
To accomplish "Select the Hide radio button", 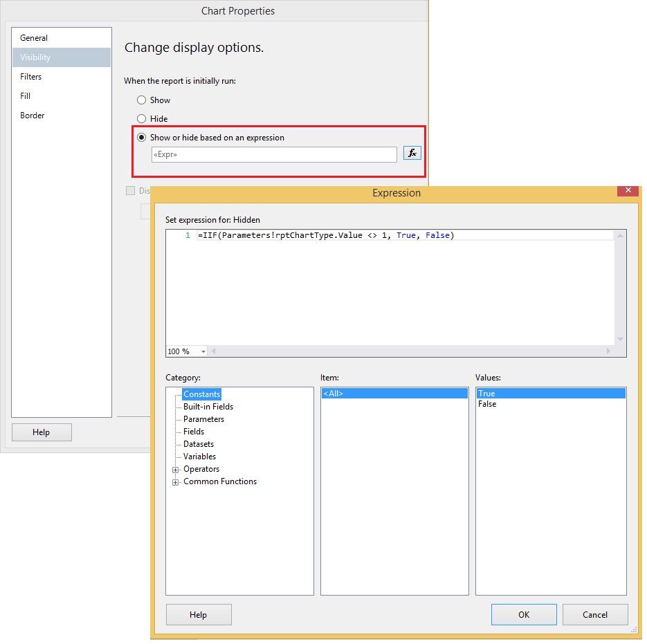I will point(142,118).
